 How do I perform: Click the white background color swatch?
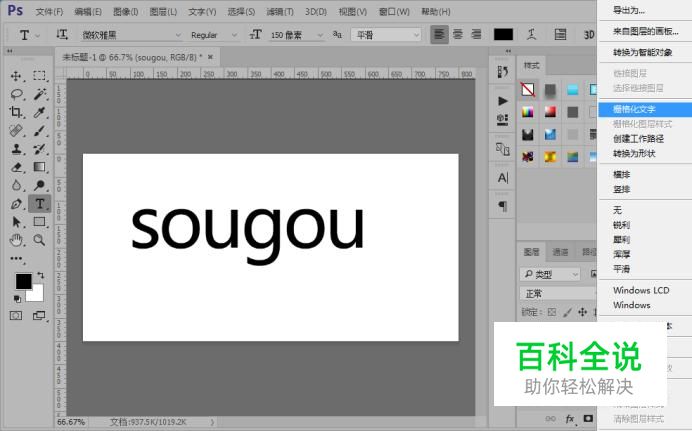pyautogui.click(x=37, y=295)
